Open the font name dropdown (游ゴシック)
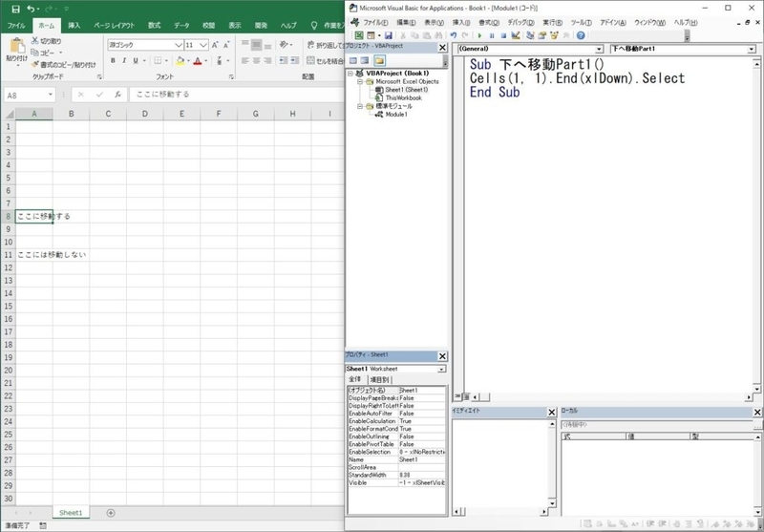The height and width of the screenshot is (532, 764). pyautogui.click(x=179, y=45)
